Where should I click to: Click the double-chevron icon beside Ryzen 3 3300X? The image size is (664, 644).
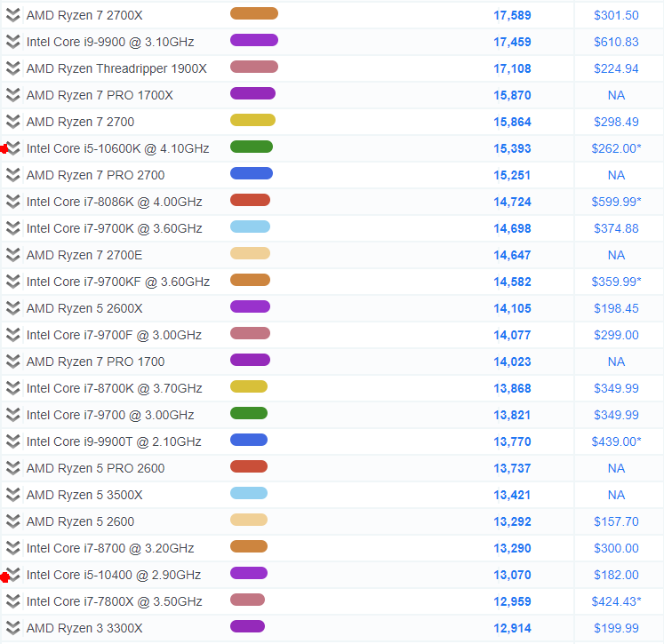(13, 628)
